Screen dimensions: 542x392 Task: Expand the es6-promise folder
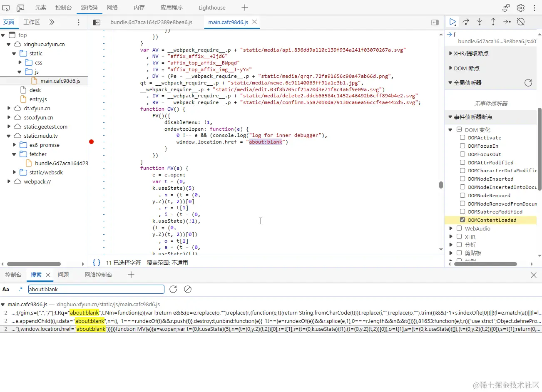[15, 145]
